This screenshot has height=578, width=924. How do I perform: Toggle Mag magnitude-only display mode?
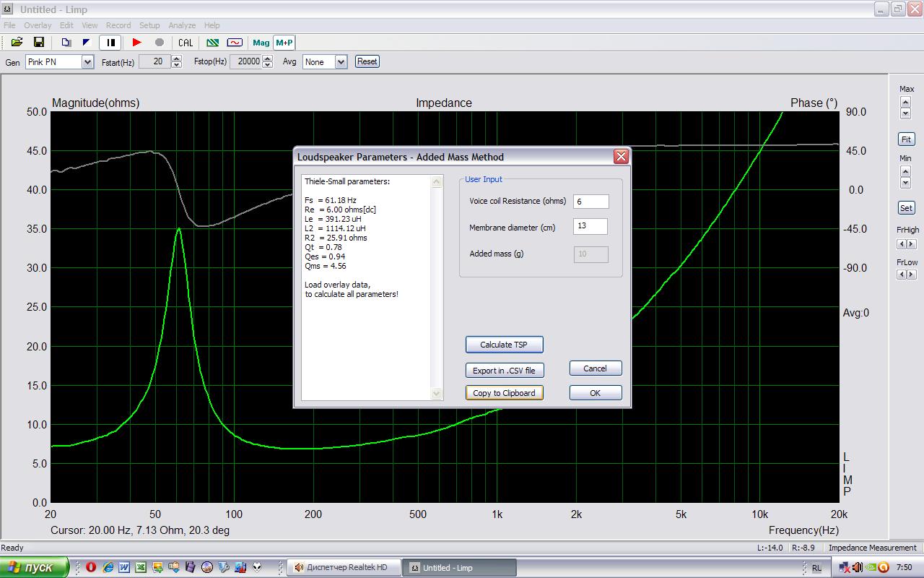click(261, 43)
